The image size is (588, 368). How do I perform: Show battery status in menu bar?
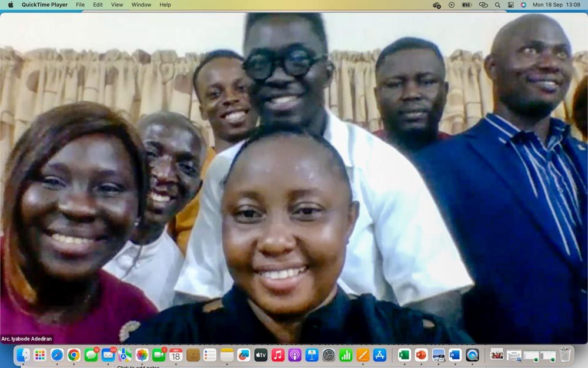[467, 5]
